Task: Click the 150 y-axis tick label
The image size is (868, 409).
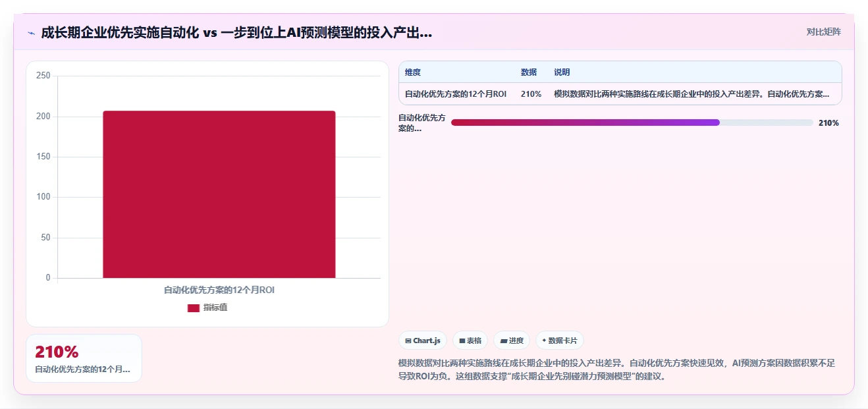Action: coord(43,157)
